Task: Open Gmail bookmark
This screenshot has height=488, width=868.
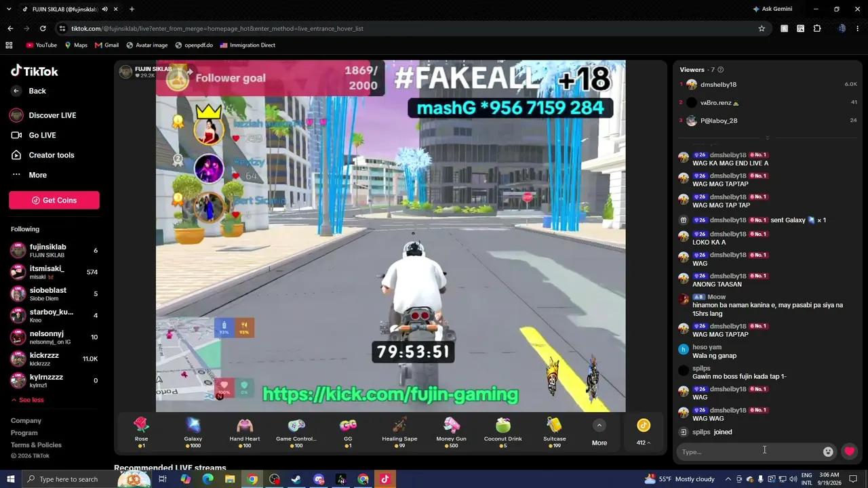Action: click(x=107, y=45)
